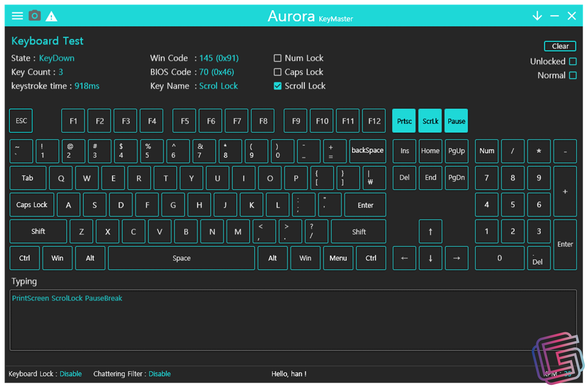Click the camera screenshot icon

point(35,16)
